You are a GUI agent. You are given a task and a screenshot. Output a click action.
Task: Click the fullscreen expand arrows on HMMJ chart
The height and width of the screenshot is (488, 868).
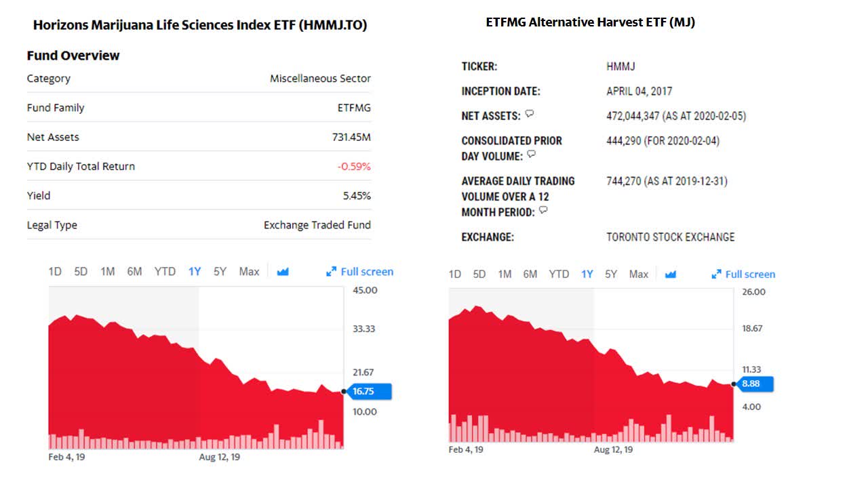[x=332, y=271]
